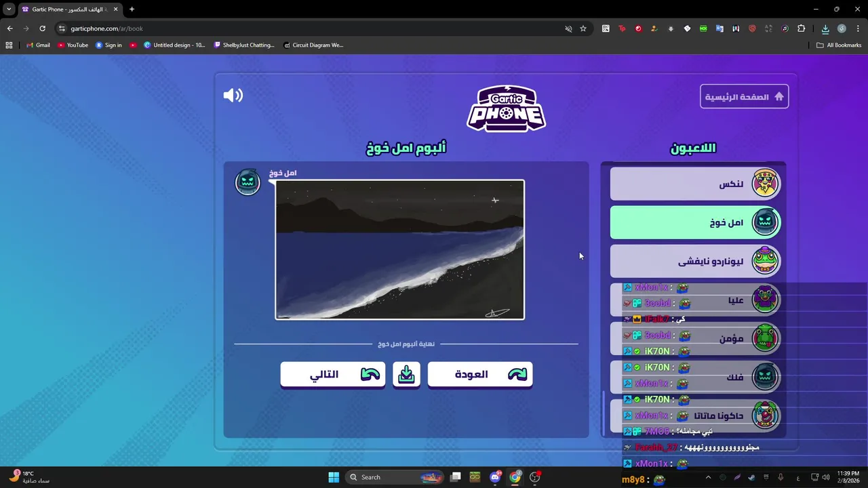The height and width of the screenshot is (488, 868).
Task: Select player حاكونا ماتاتا
Action: coord(696,415)
